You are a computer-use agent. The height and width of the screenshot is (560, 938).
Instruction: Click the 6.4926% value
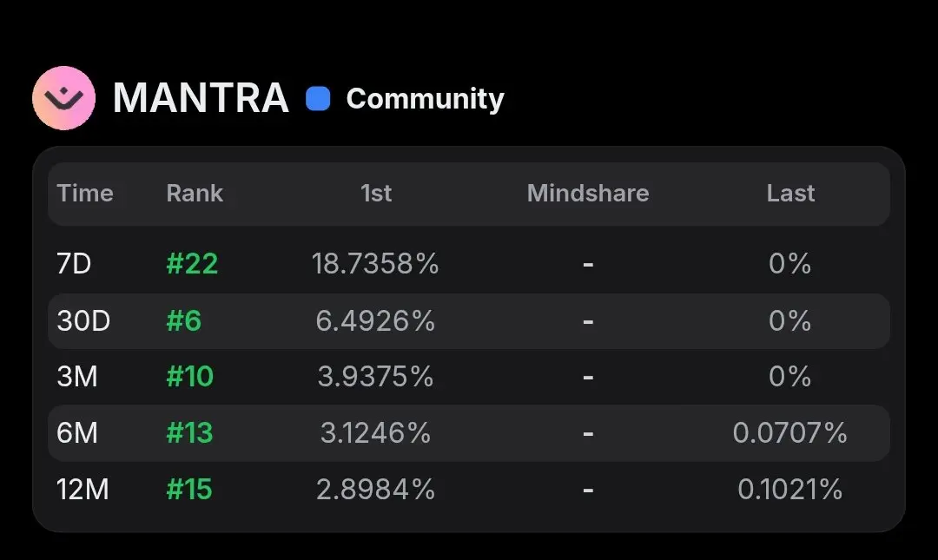point(375,320)
